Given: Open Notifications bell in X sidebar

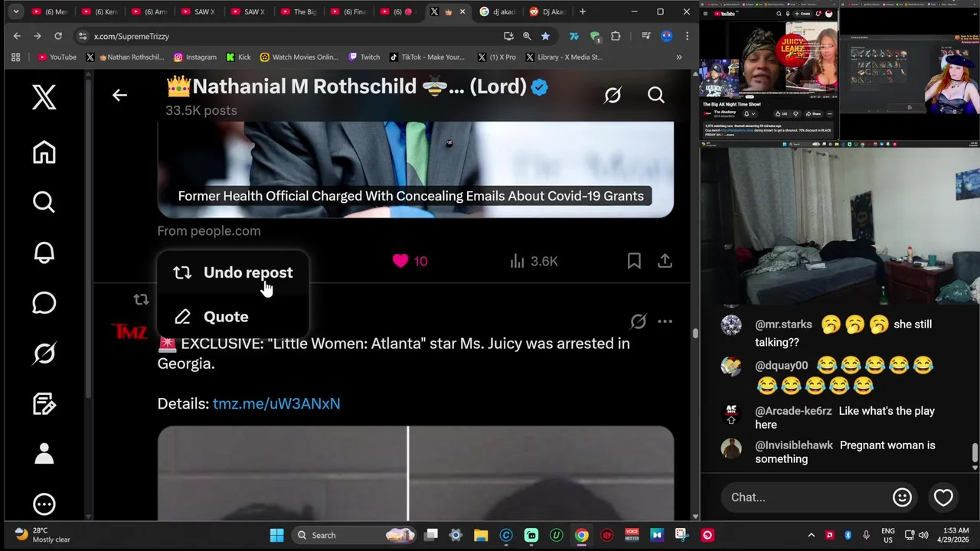Looking at the screenshot, I should tap(44, 253).
